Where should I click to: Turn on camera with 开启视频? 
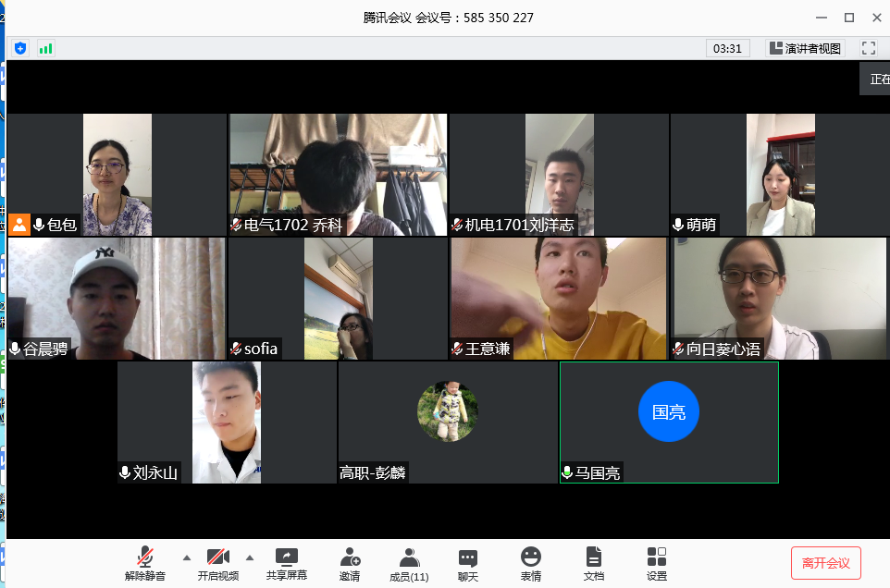217,563
